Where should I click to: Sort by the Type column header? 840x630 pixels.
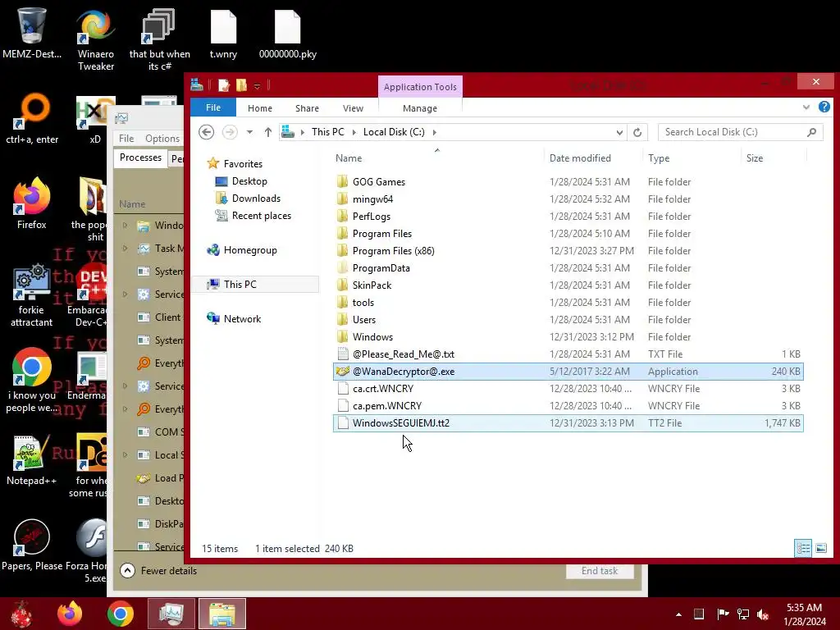pyautogui.click(x=692, y=158)
